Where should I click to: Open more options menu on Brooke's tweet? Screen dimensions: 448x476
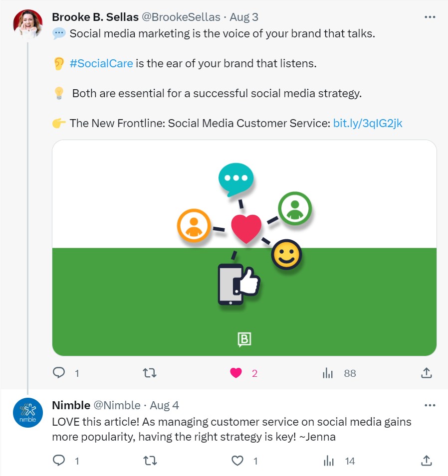click(430, 17)
